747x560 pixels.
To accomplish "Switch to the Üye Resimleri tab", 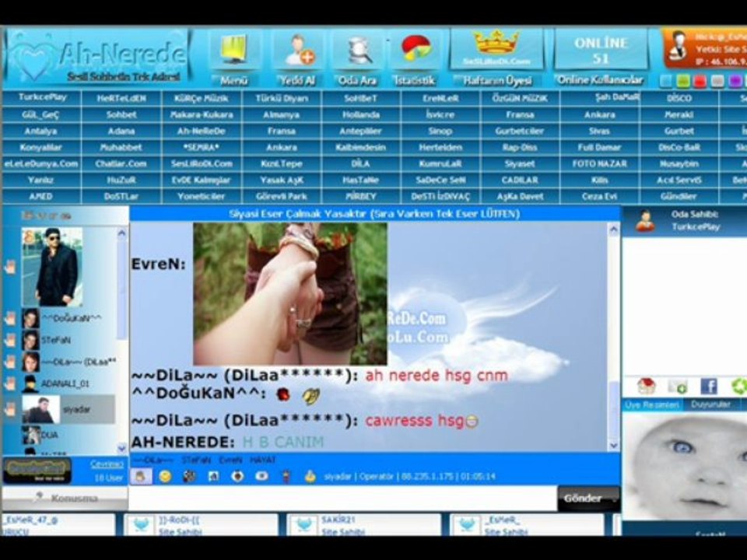I will (x=652, y=404).
